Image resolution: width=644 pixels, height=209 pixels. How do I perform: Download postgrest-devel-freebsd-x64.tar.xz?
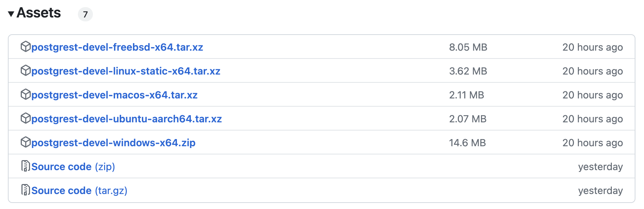(x=117, y=47)
